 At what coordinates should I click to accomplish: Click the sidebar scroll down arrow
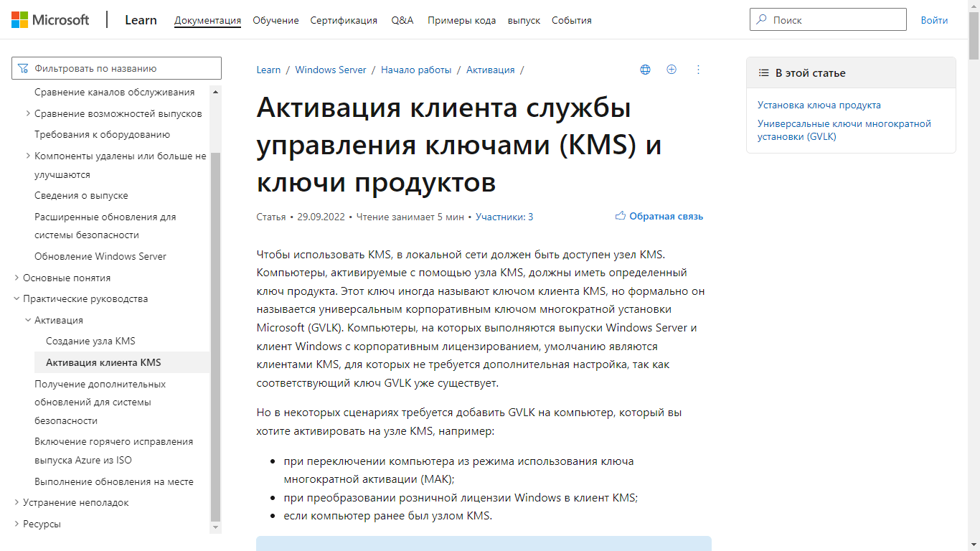216,527
